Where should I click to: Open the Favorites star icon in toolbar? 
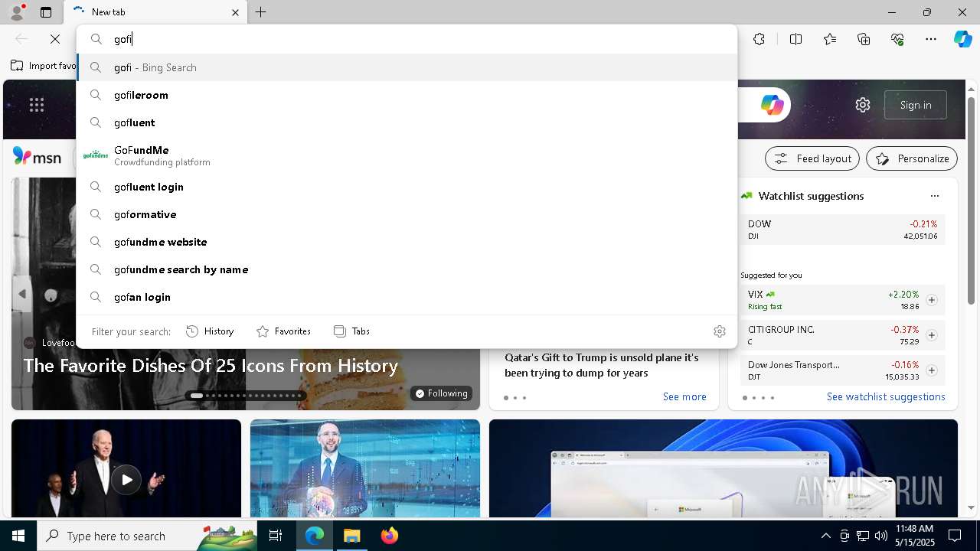[x=830, y=39]
